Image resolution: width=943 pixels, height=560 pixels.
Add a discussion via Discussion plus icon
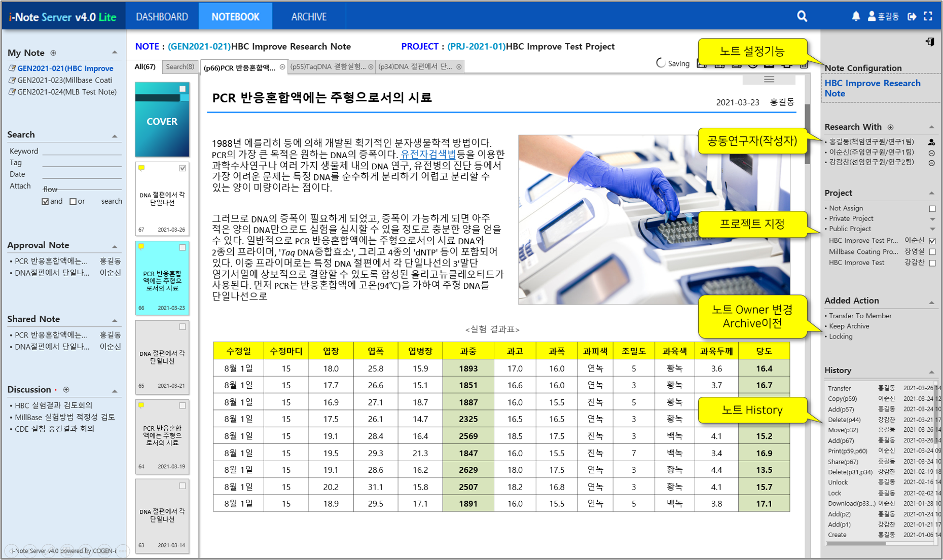66,390
